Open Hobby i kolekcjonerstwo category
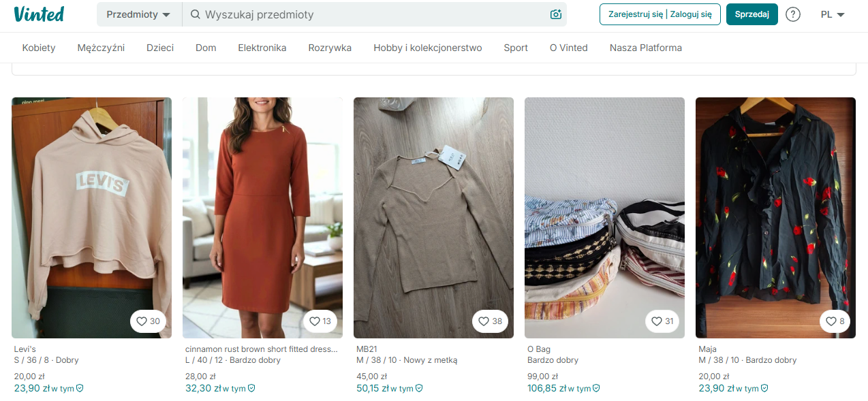The width and height of the screenshot is (868, 401). [x=427, y=48]
